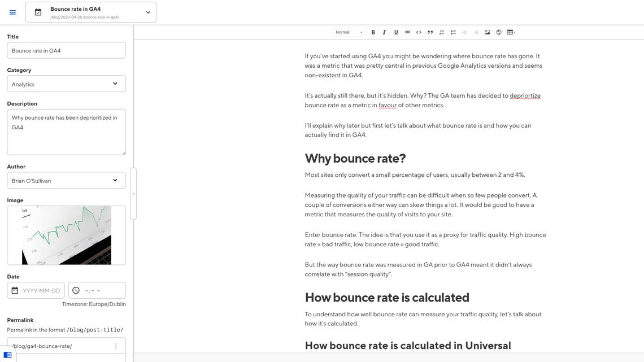Toggle bold formatting
644x362 pixels.
[373, 32]
